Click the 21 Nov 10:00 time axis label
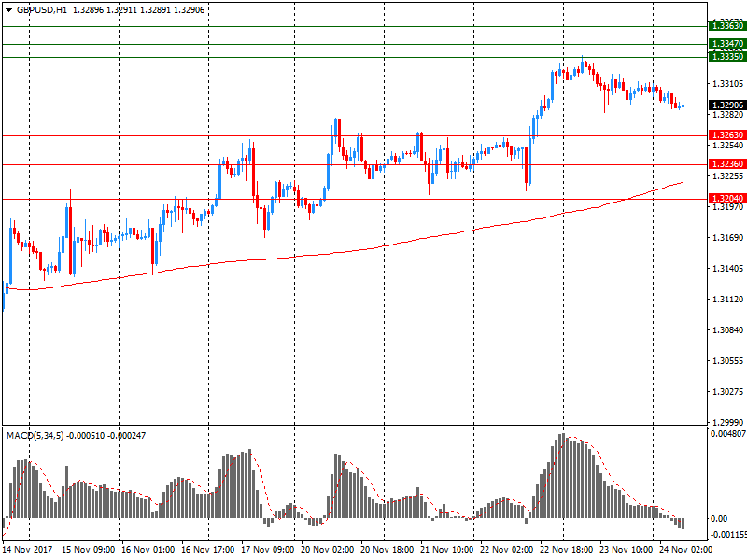Screen dimensions: 747x560 point(447,550)
